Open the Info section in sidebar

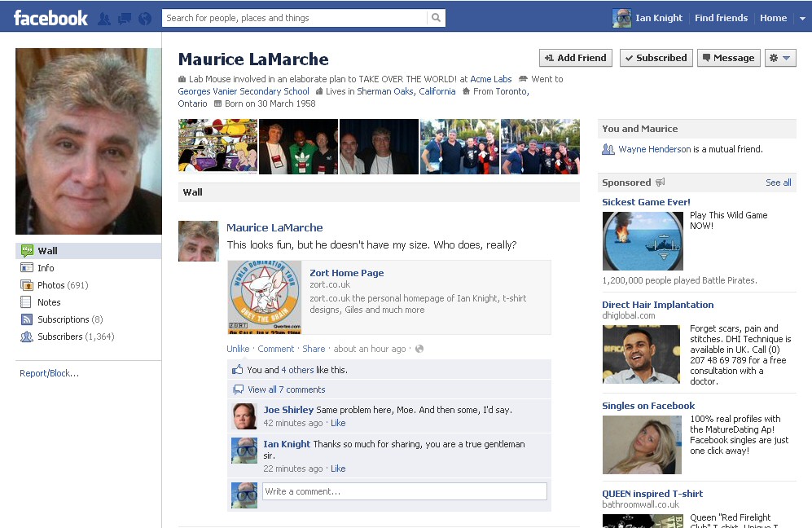tap(46, 268)
